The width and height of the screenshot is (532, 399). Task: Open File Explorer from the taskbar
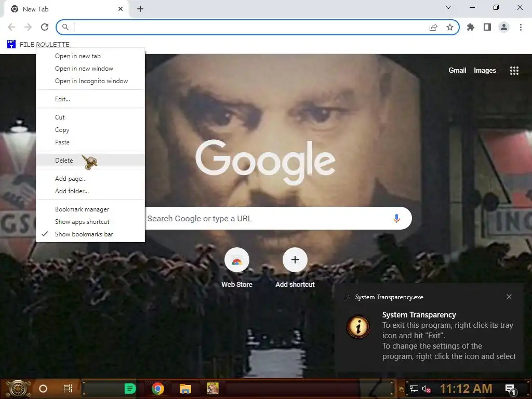185,389
